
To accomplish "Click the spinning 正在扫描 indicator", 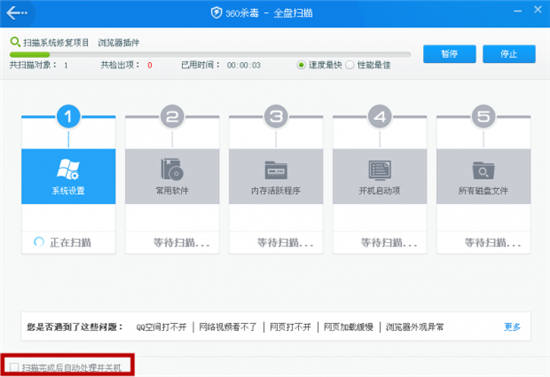I will pyautogui.click(x=39, y=242).
